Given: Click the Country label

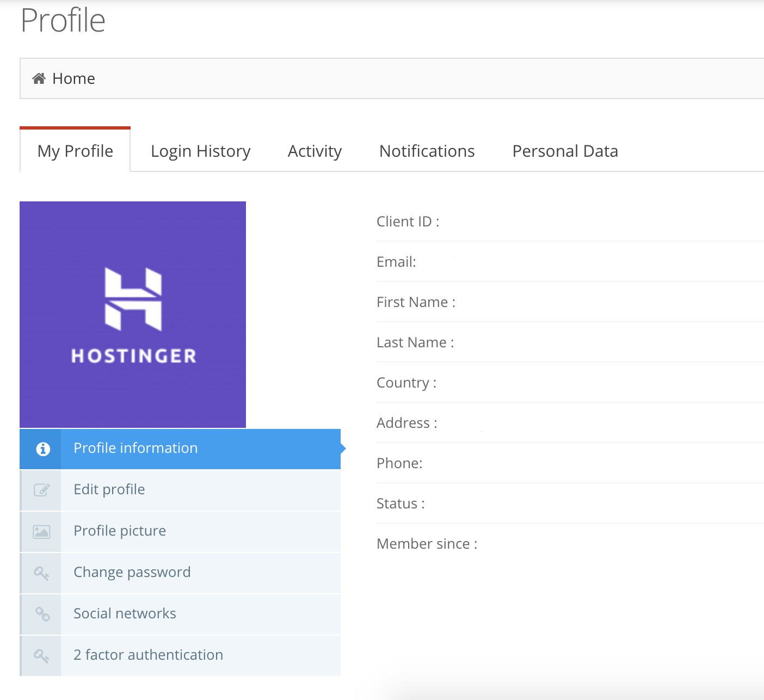Looking at the screenshot, I should [406, 383].
